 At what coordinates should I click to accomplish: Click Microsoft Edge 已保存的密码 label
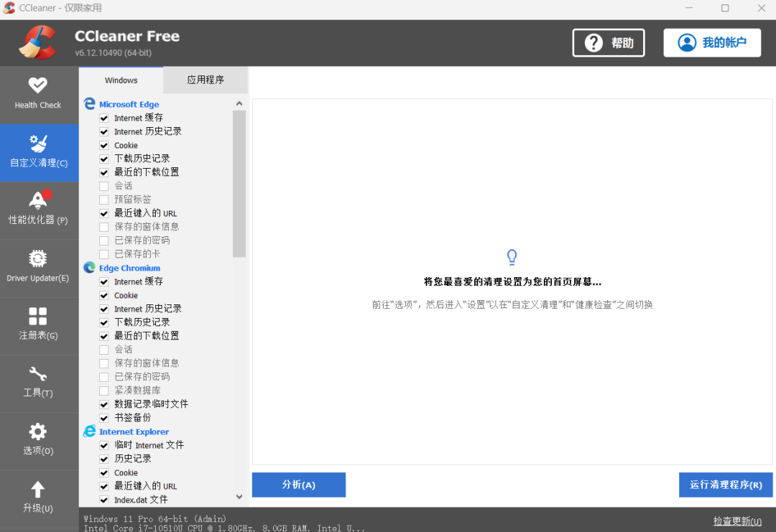pos(142,241)
